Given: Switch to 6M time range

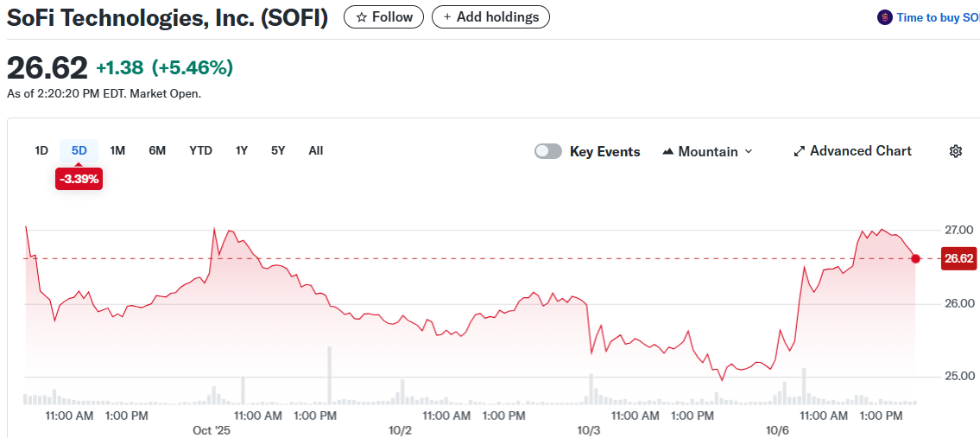Looking at the screenshot, I should [x=157, y=150].
